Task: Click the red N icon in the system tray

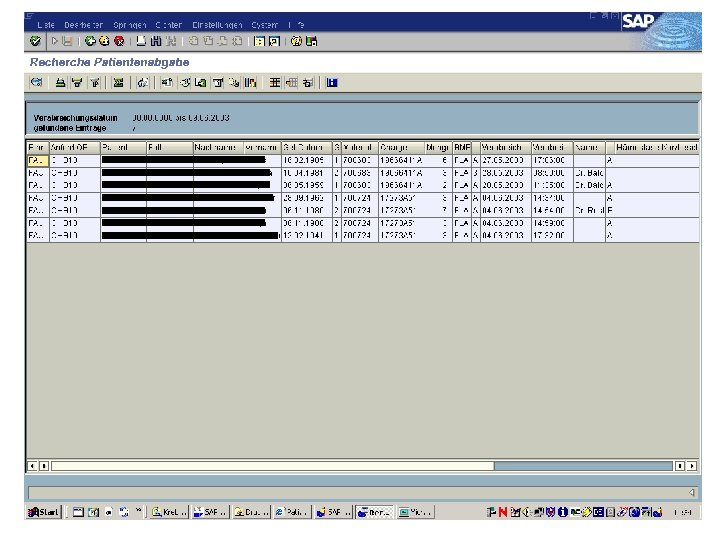Action: click(x=503, y=512)
